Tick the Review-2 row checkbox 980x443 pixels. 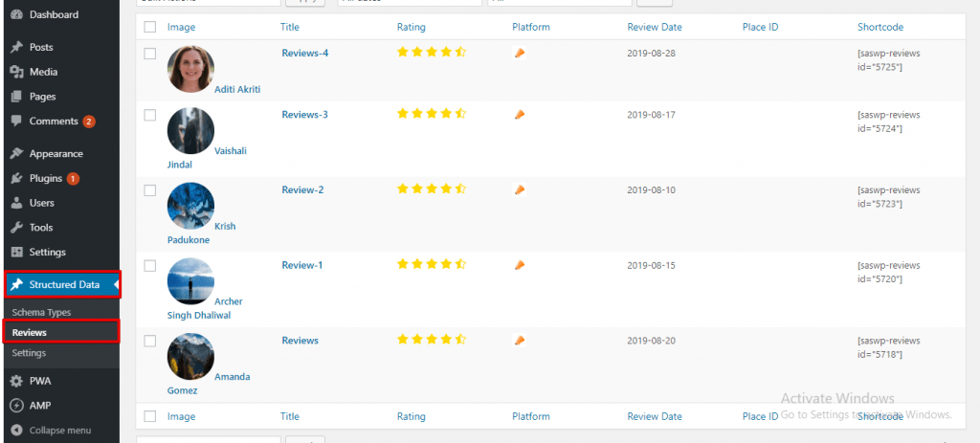[x=150, y=190]
